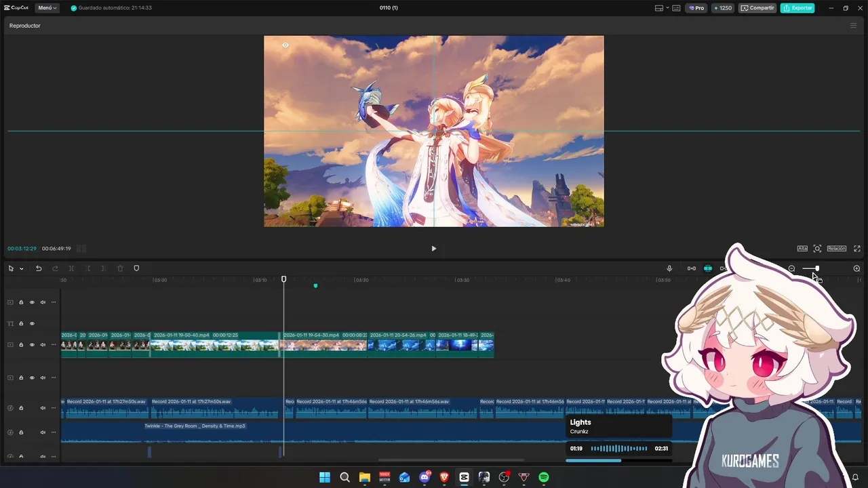Click the layout icon in title bar
The width and height of the screenshot is (868, 488).
(x=659, y=8)
